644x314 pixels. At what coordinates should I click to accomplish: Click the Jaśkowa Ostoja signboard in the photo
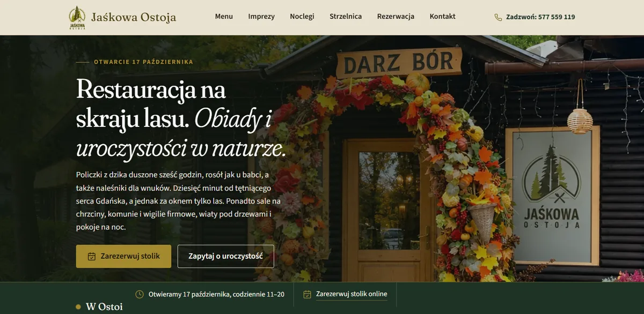(x=552, y=196)
